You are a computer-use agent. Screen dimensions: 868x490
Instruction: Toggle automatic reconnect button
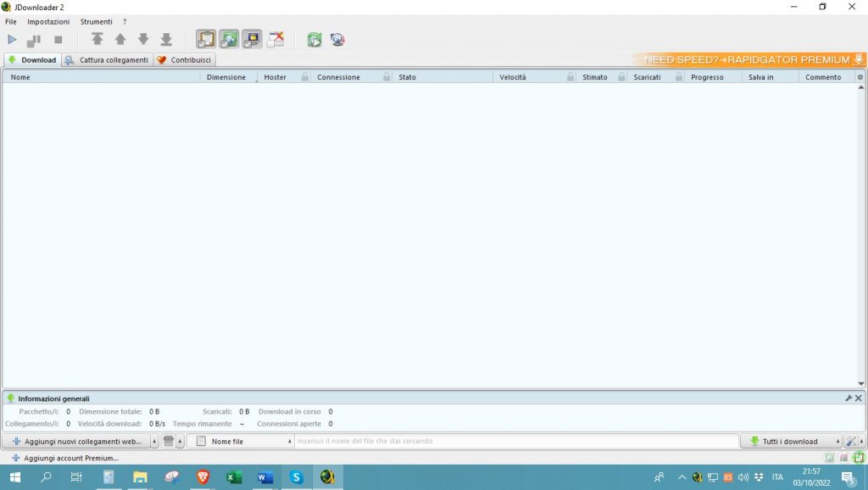click(229, 40)
